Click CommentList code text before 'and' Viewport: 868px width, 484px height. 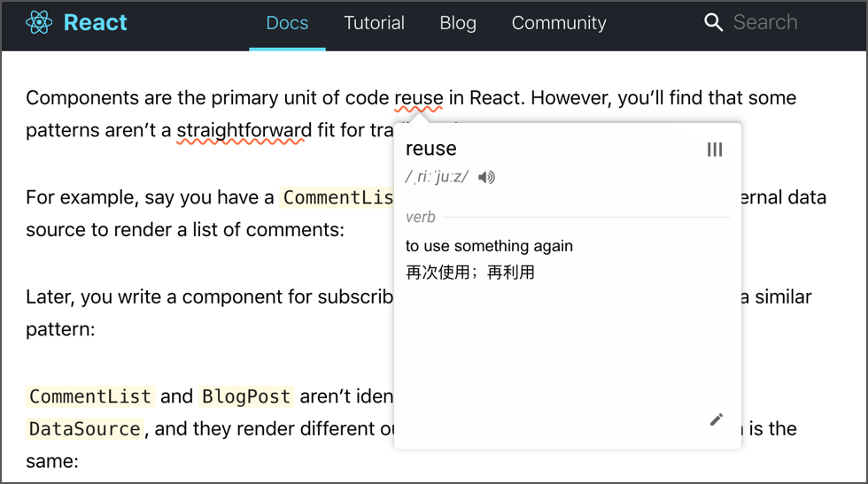90,396
